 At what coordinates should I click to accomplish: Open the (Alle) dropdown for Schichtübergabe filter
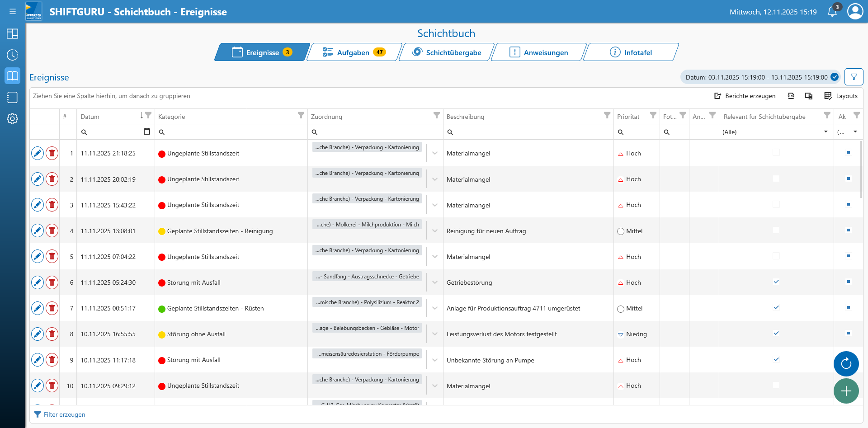(775, 132)
